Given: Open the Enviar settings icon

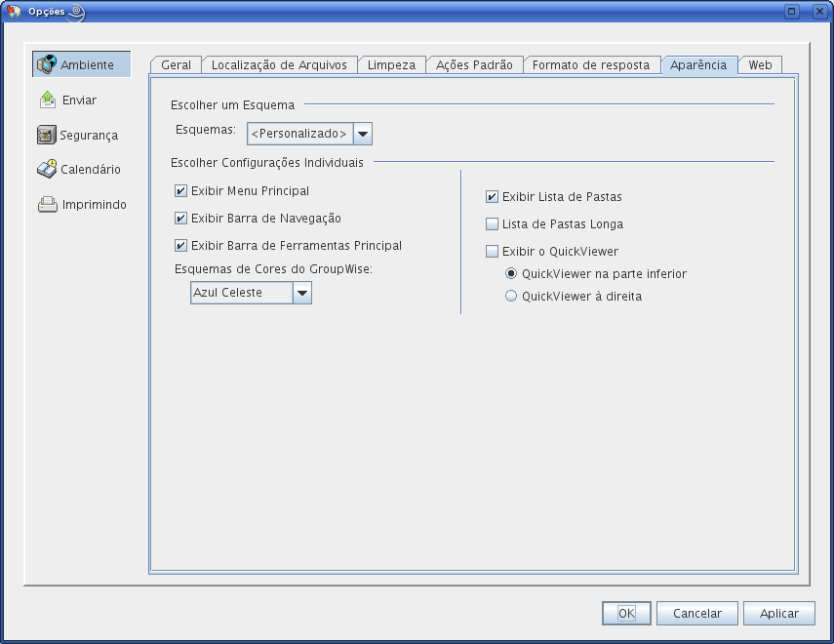Looking at the screenshot, I should pyautogui.click(x=47, y=101).
